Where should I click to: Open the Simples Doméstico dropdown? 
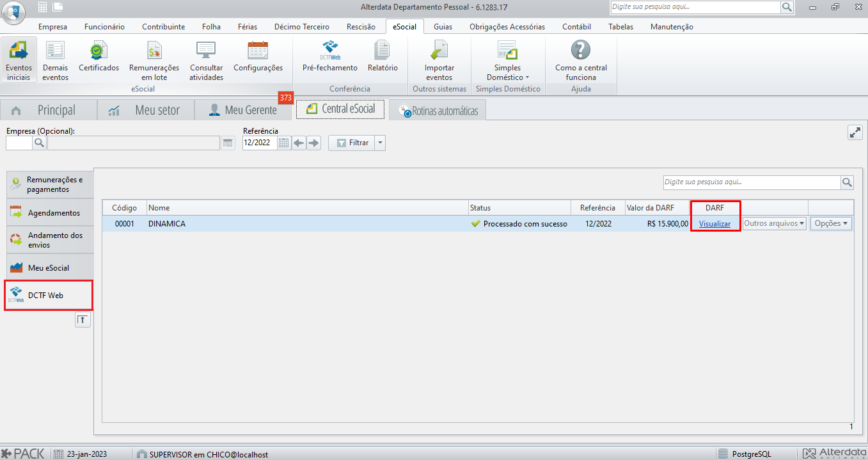click(x=507, y=59)
